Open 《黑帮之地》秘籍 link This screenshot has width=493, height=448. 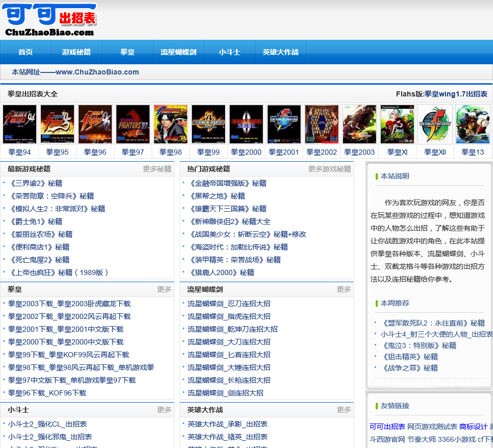coord(216,196)
